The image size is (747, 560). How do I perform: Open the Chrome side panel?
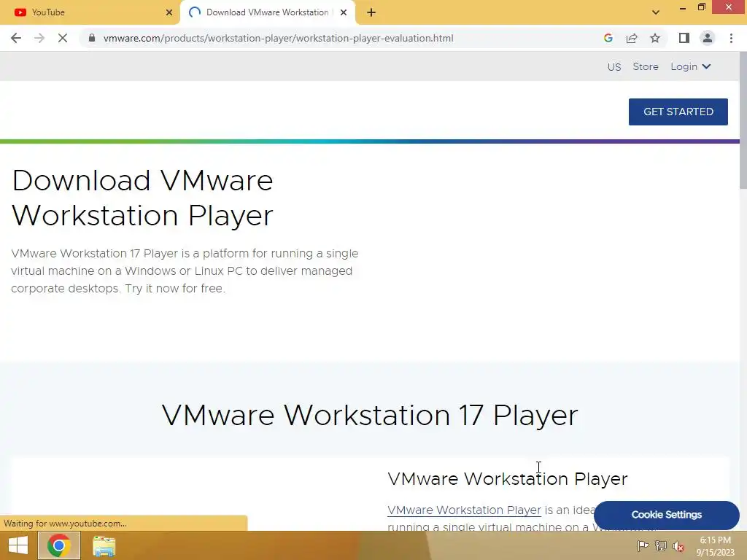[684, 38]
